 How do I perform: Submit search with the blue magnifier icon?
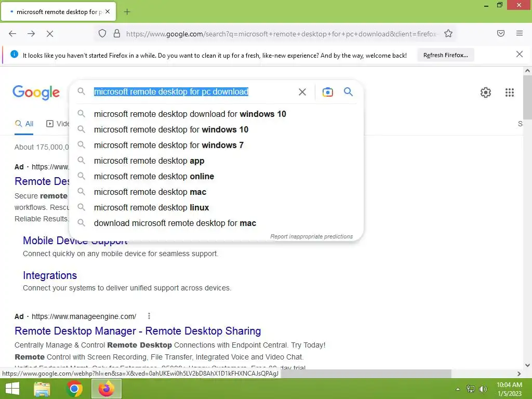coord(348,91)
